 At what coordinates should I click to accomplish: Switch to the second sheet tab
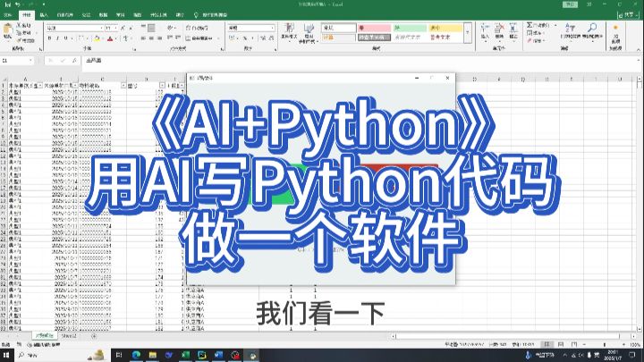pyautogui.click(x=69, y=336)
